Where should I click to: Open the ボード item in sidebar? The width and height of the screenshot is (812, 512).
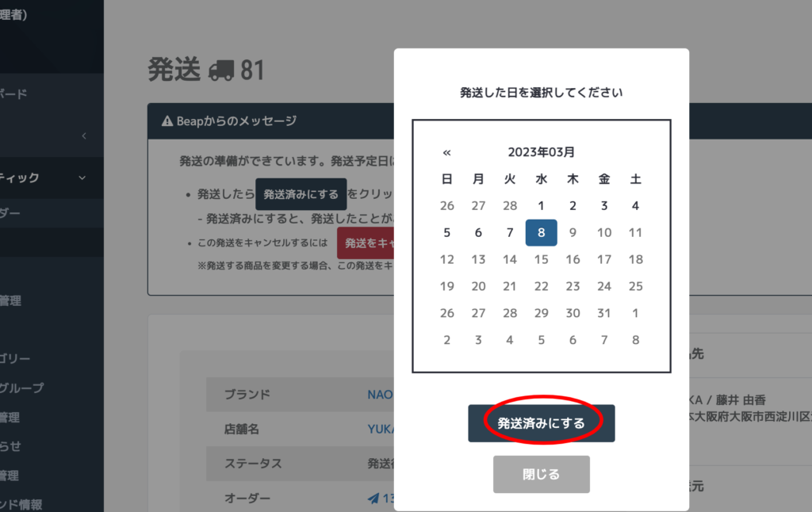point(14,94)
